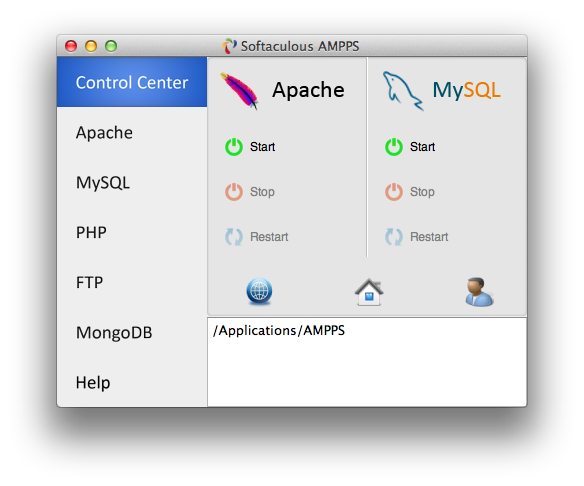
Task: Click the MySQL Stop power icon
Action: (x=394, y=191)
